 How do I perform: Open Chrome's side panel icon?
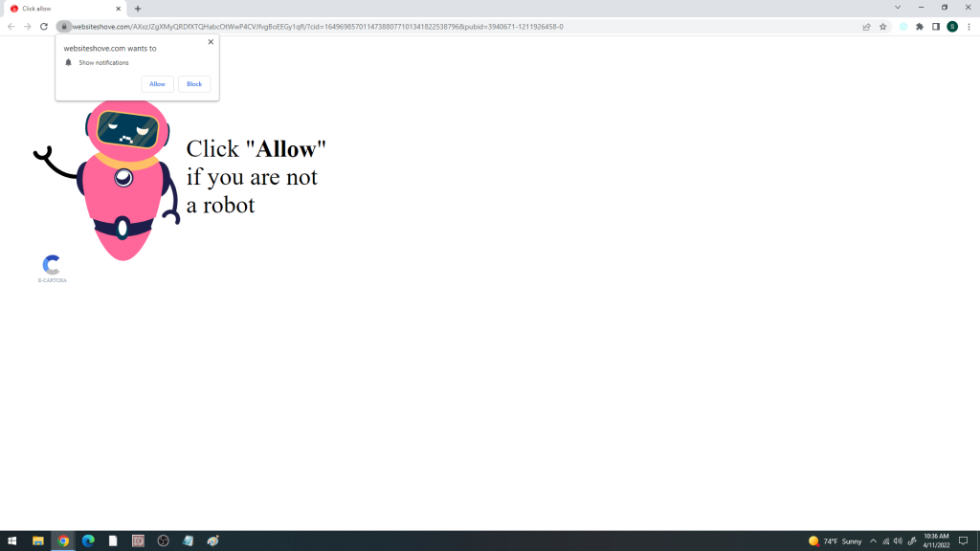(x=935, y=27)
